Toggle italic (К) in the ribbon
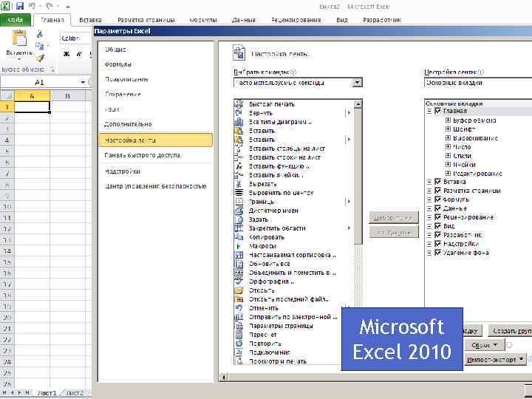 (x=79, y=54)
